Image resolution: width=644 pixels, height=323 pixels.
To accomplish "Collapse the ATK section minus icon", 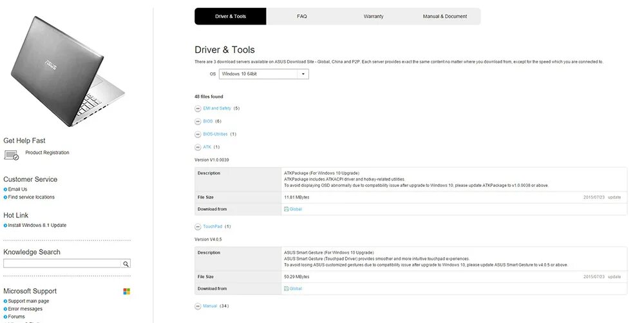I will point(198,147).
